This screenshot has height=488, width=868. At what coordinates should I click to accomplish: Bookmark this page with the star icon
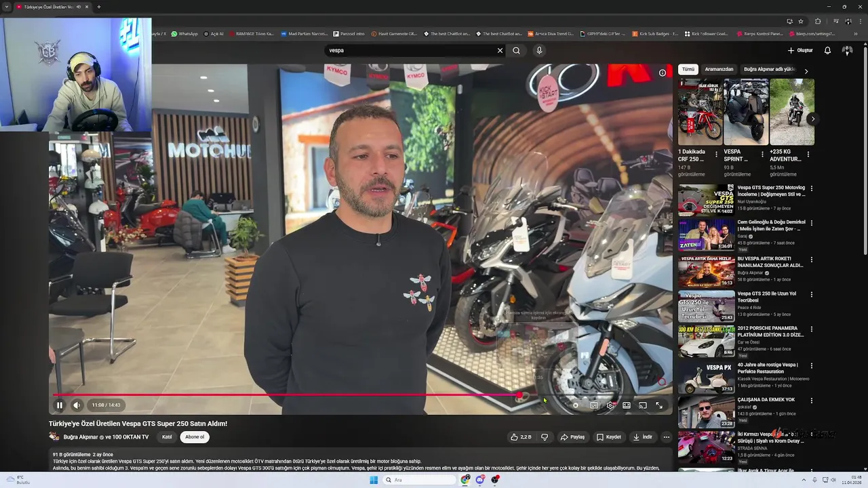[801, 21]
